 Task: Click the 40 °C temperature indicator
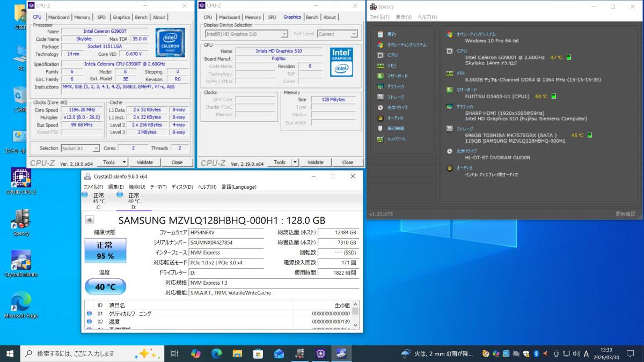105,286
